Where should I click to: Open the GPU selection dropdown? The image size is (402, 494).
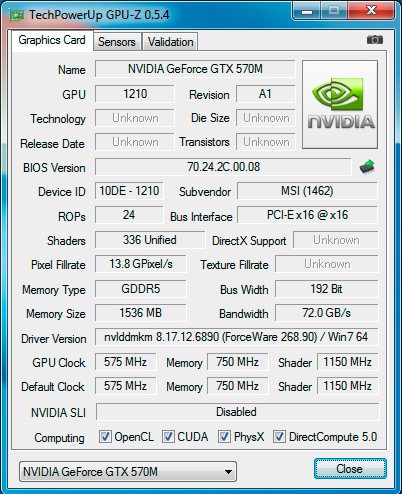pos(128,472)
